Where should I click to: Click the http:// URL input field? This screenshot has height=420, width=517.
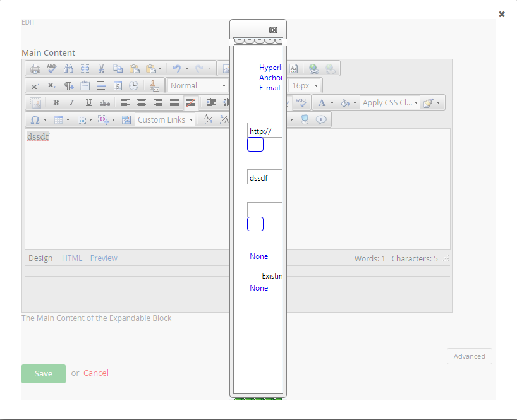(264, 131)
